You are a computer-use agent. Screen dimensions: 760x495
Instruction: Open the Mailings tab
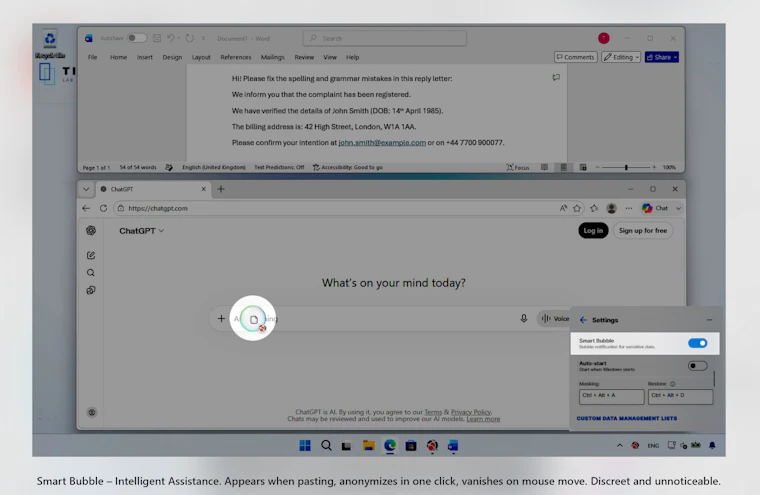[x=272, y=57]
